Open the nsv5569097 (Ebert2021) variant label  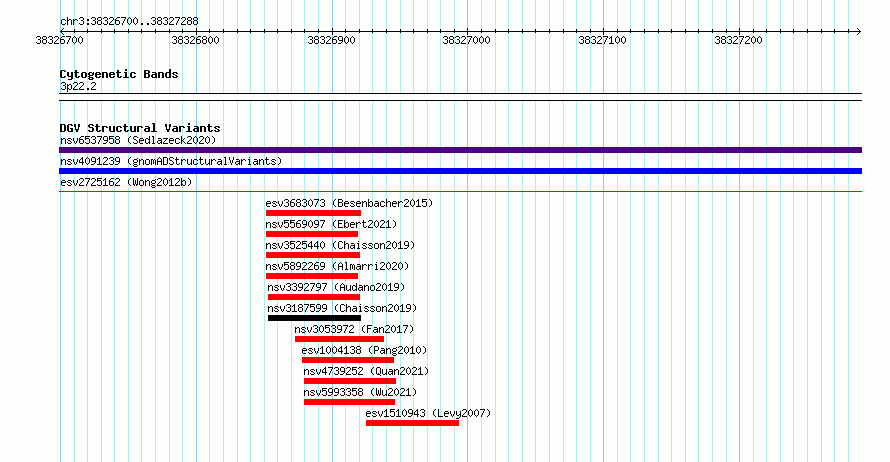(331, 224)
